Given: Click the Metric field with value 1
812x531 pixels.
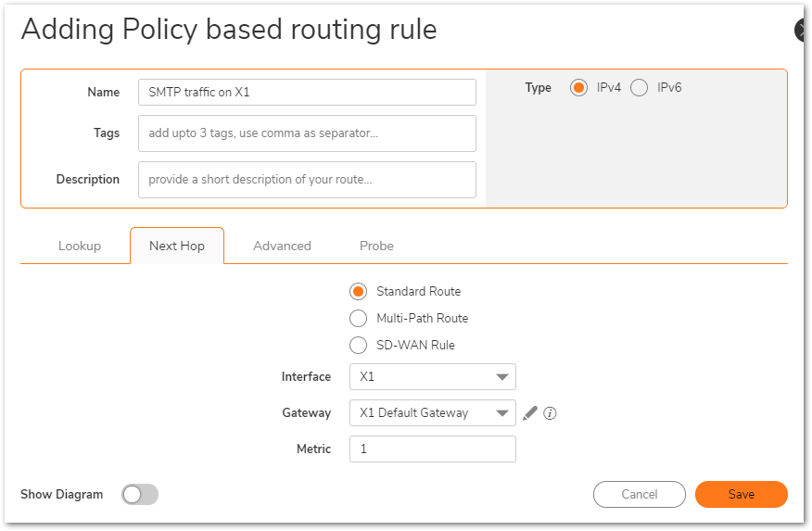Looking at the screenshot, I should point(432,449).
